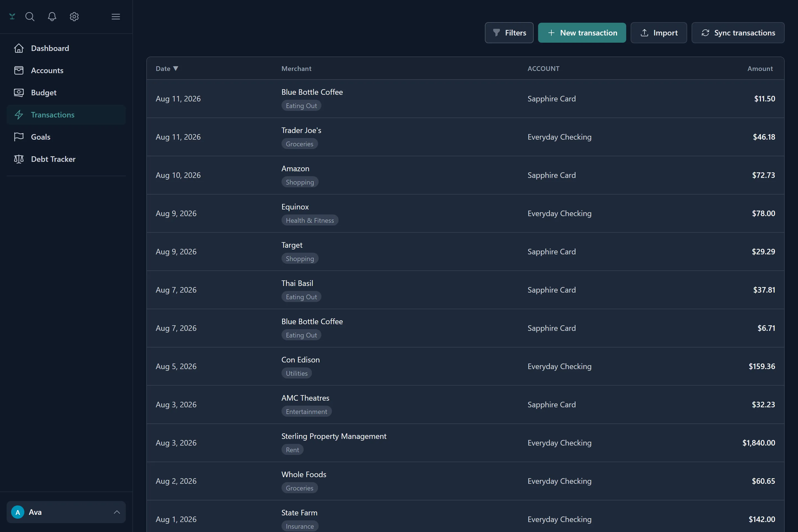
Task: Click the Insurance tag
Action: click(x=300, y=526)
